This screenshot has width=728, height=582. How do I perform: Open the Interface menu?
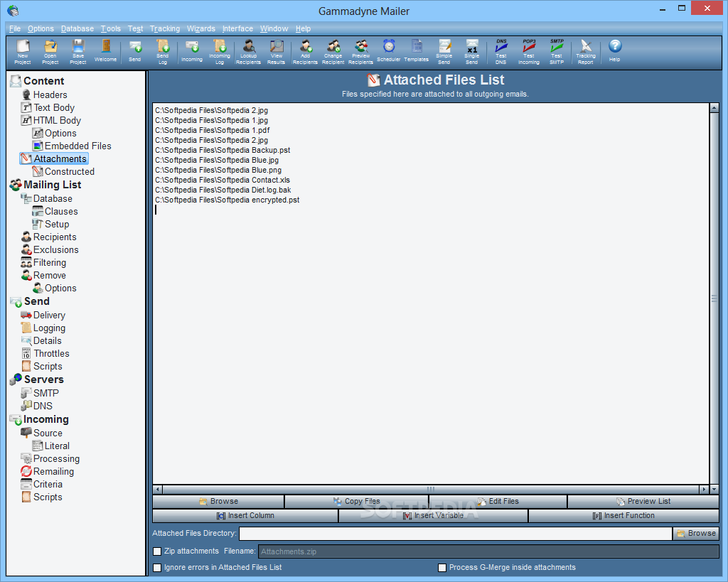[237, 28]
